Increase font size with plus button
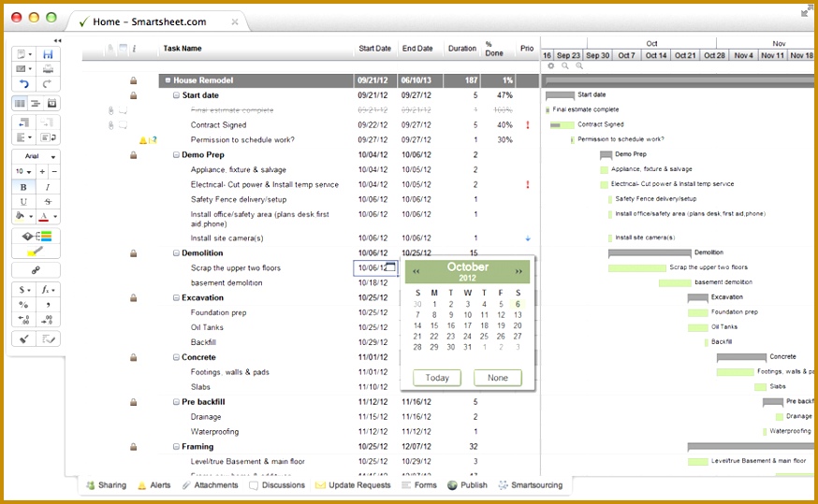The height and width of the screenshot is (504, 818). 42,171
